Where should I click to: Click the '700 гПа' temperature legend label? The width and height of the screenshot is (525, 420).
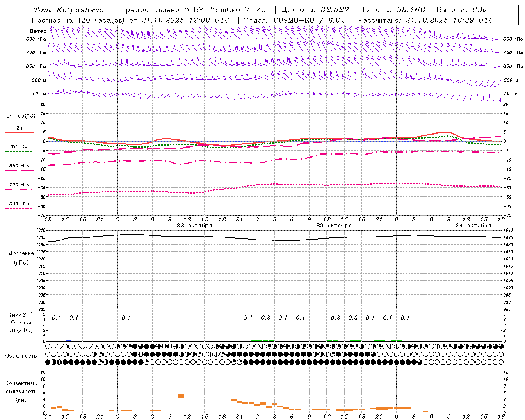point(19,185)
